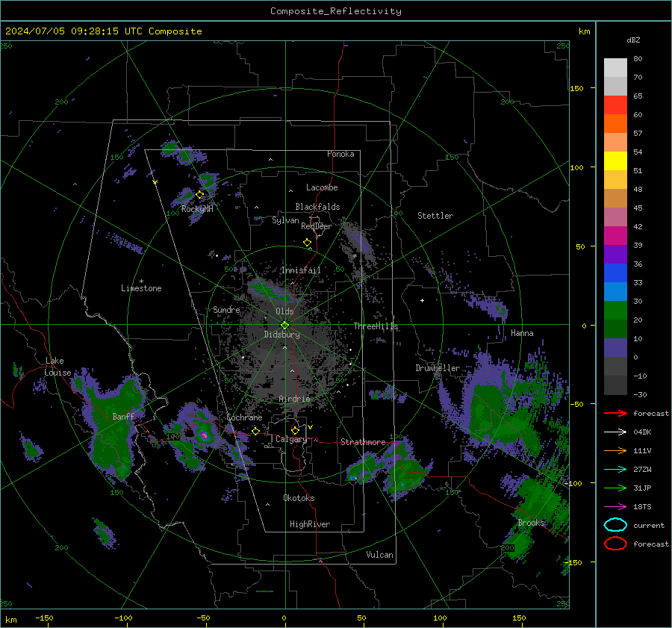Click the yellow diamond marker near RockyMH
Screen dimensions: 672x628
coord(199,195)
